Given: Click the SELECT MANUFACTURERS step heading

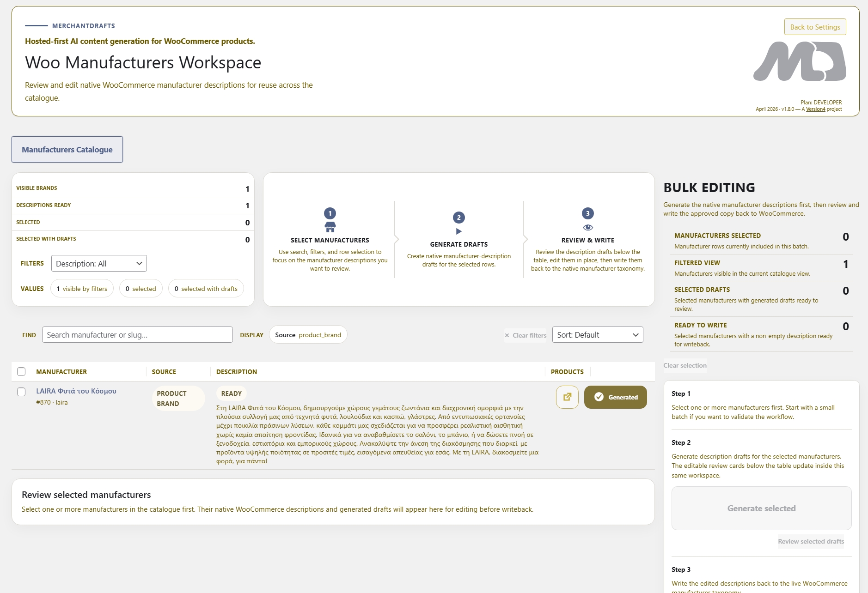Looking at the screenshot, I should pos(330,240).
